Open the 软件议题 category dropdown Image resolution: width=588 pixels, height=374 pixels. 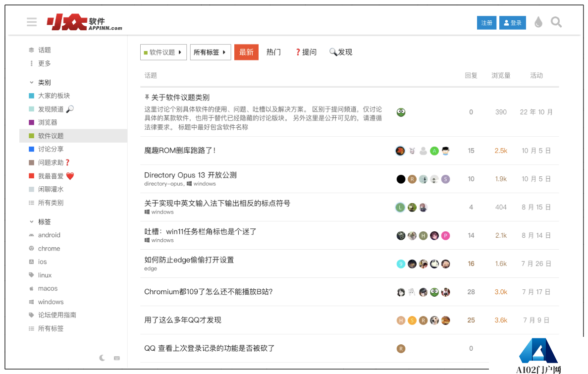(x=163, y=52)
